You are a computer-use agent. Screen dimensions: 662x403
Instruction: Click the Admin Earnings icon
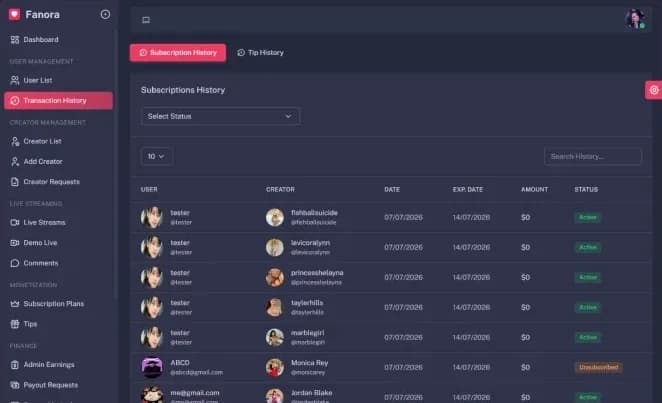15,365
